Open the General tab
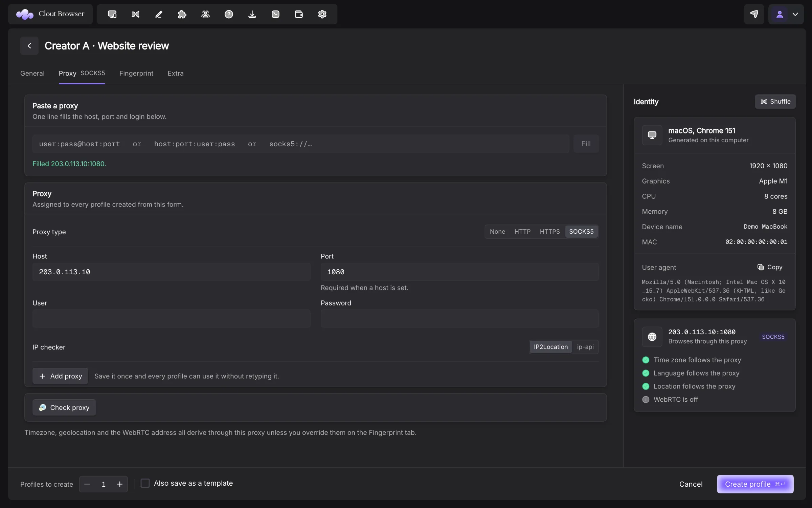Screen dimensions: 812x508 [32, 73]
